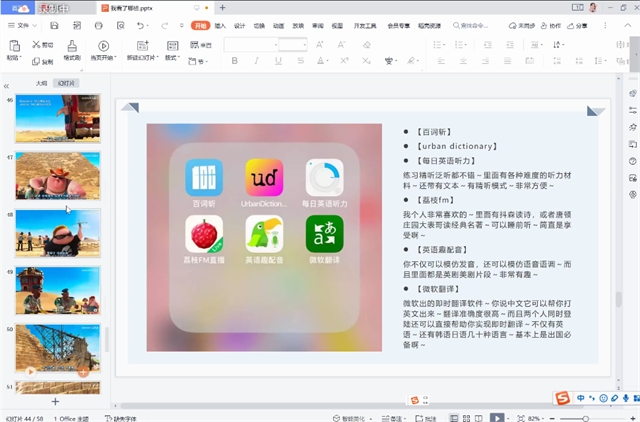Click the Save icon in quick access bar

[x=54, y=26]
